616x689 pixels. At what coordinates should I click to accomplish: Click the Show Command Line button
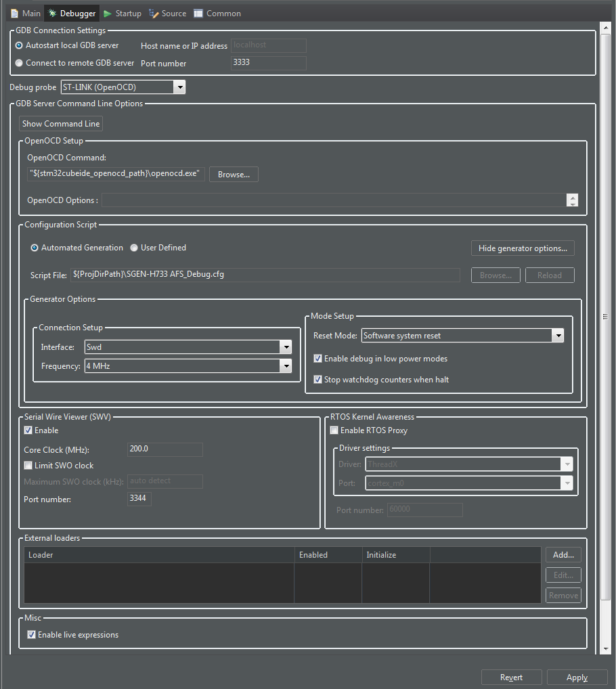(x=60, y=123)
